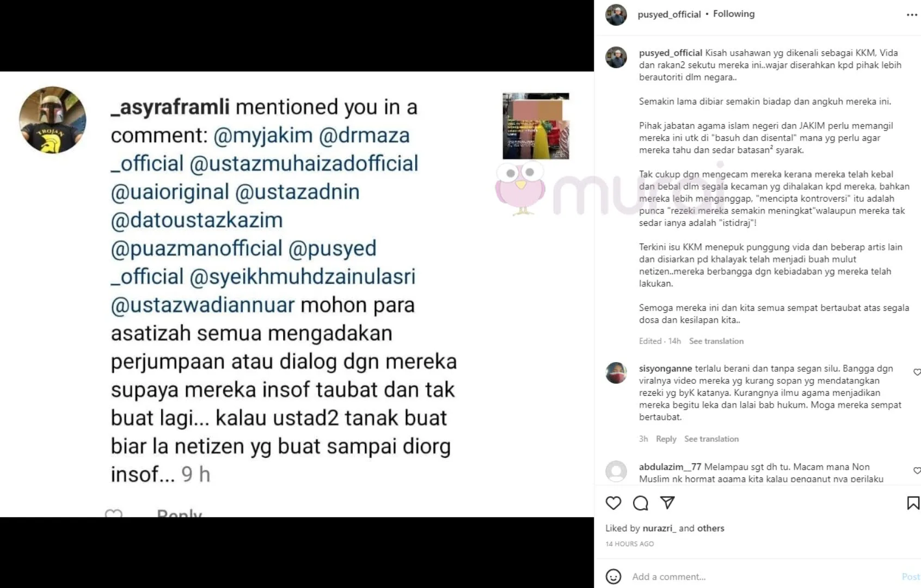Open the small post thumbnail in screenshot
Image resolution: width=921 pixels, height=588 pixels.
point(536,126)
